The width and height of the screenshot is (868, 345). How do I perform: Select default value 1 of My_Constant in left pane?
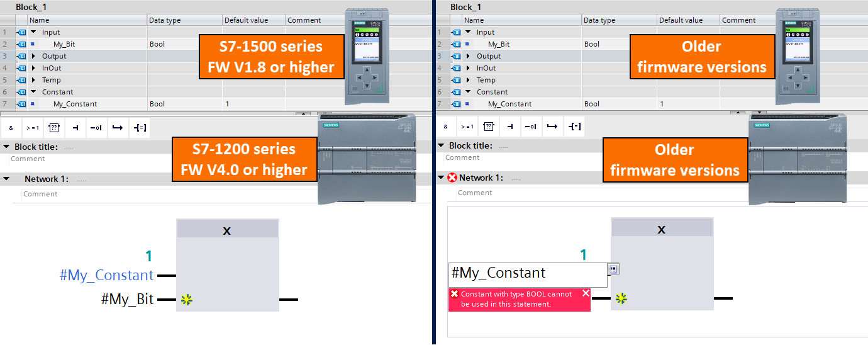(x=253, y=104)
